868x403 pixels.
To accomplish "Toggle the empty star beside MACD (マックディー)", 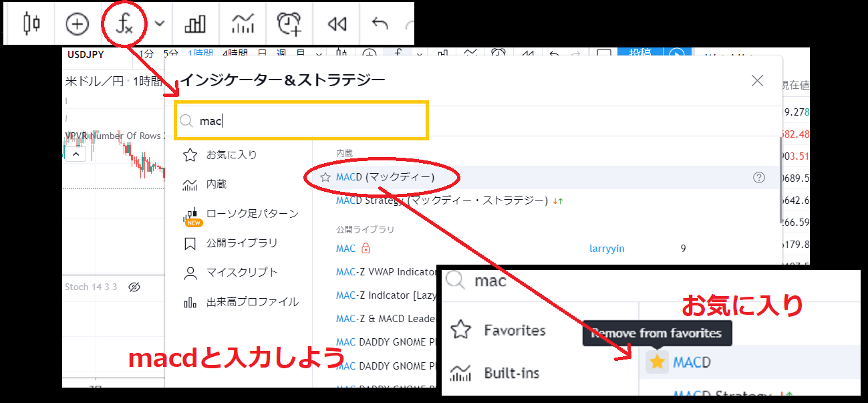I will [x=325, y=178].
